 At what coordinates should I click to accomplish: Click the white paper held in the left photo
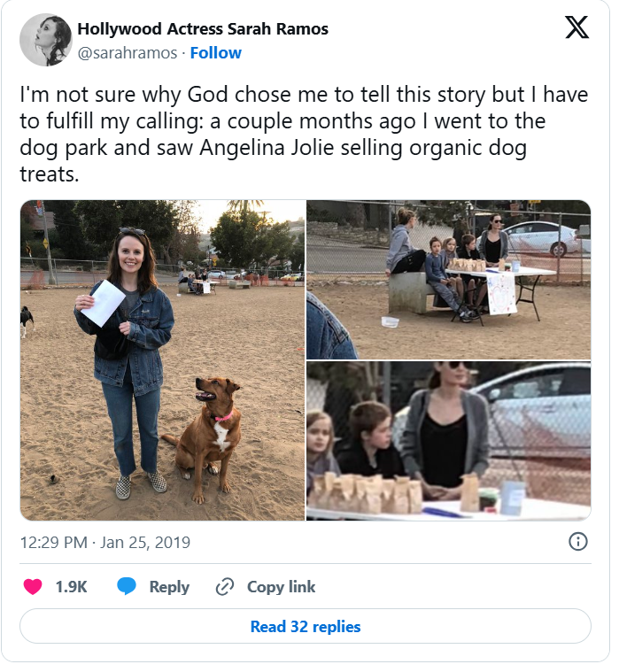(x=103, y=303)
